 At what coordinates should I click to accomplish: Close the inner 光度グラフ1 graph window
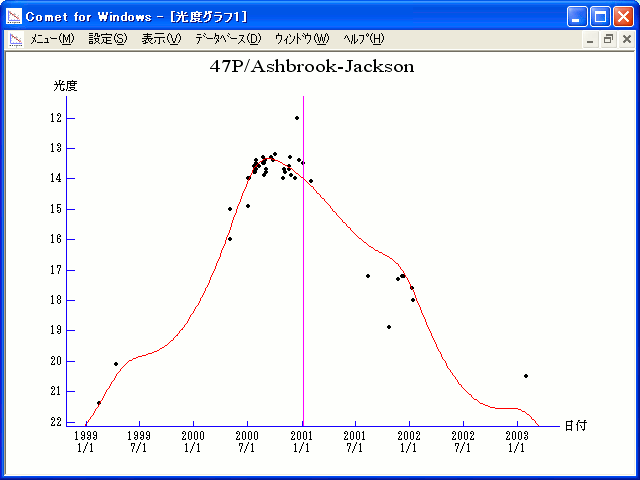(626, 39)
